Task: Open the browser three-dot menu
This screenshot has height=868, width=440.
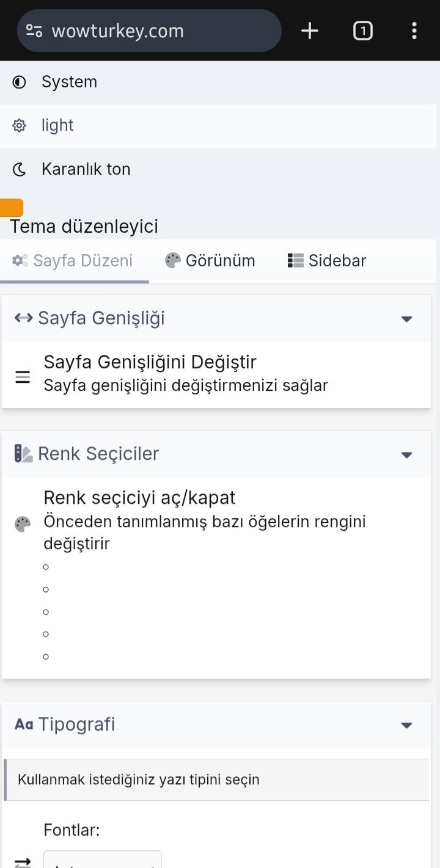Action: pos(414,31)
